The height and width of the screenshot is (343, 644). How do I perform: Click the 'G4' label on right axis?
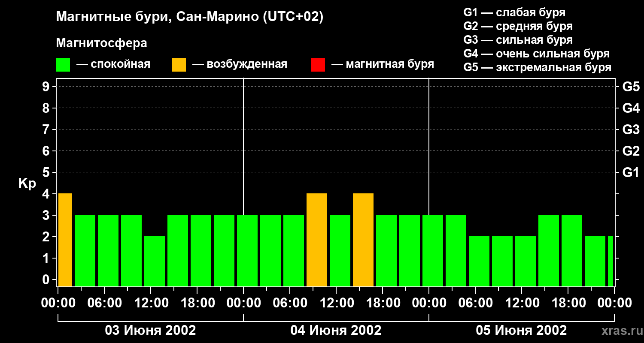click(631, 108)
